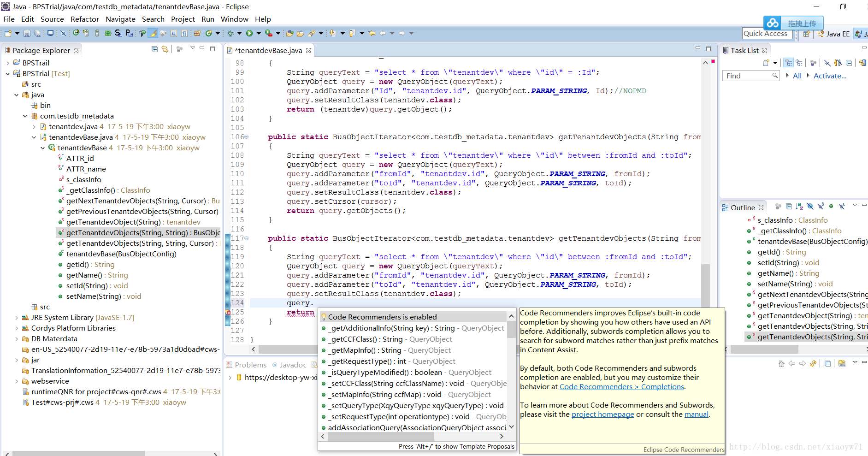
Task: Toggle Hide Fields in Outline toolbar
Action: [x=810, y=207]
